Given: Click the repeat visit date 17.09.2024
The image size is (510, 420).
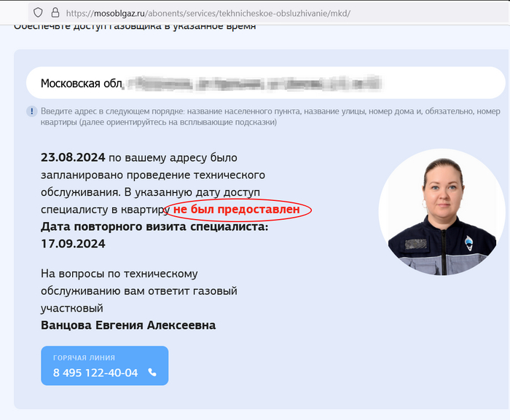Looking at the screenshot, I should [x=73, y=244].
